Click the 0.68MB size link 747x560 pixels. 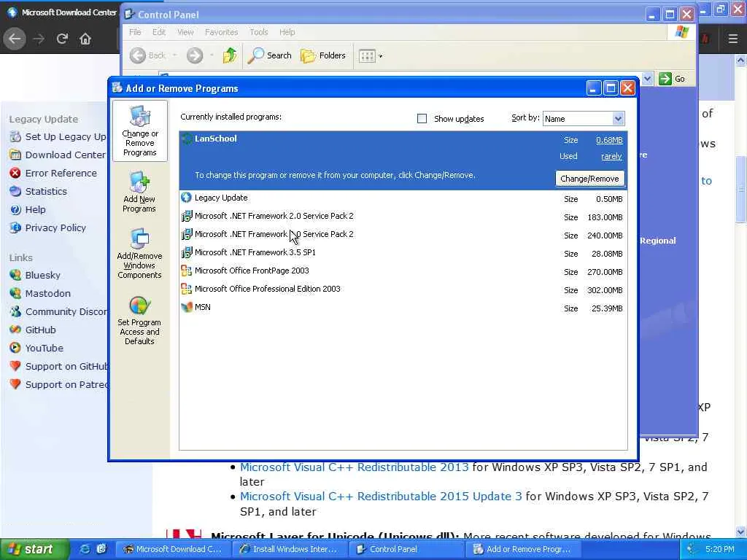pos(609,140)
